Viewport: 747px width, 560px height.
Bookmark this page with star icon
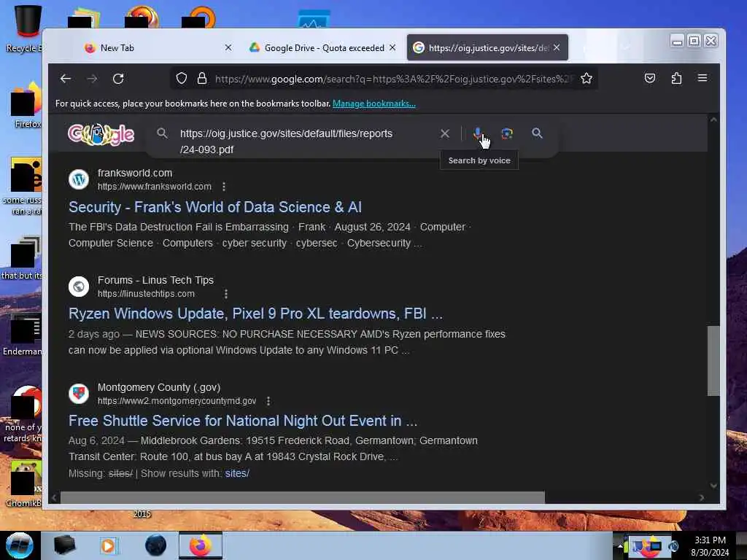(587, 79)
